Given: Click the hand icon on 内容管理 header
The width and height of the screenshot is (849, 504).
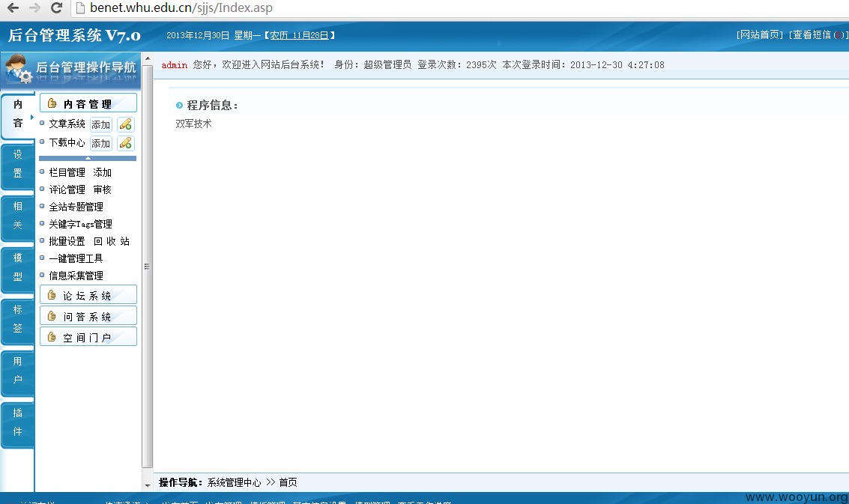Looking at the screenshot, I should (52, 103).
